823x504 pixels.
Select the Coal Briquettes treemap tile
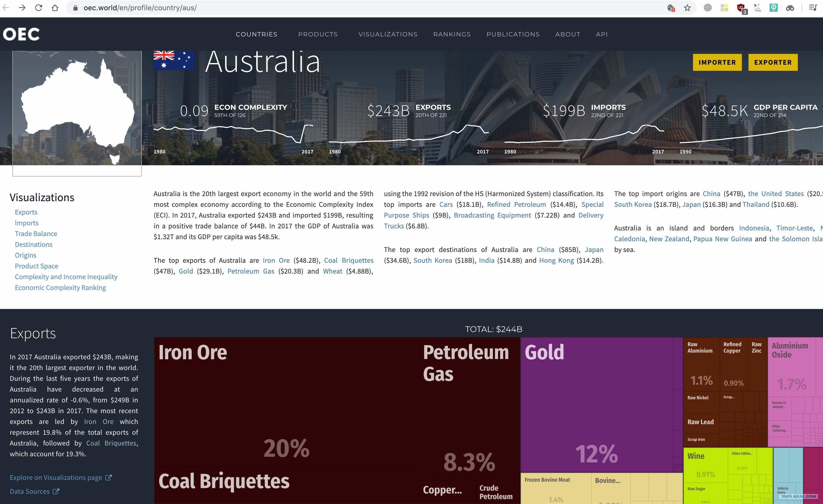point(287,485)
